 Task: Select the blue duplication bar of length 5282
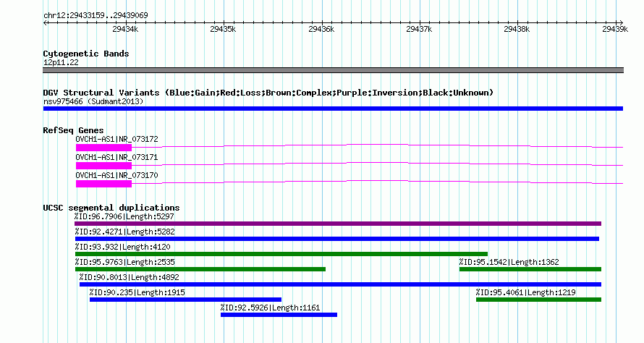[336, 239]
